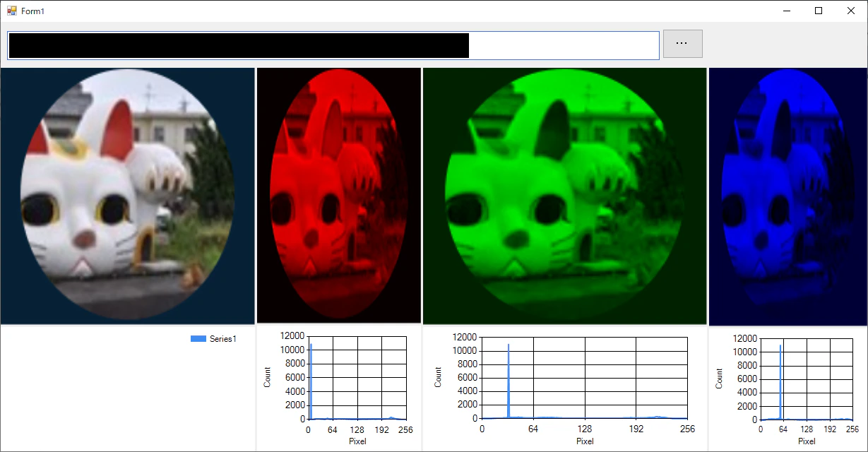Click the Count axis label of blue histogram
The width and height of the screenshot is (868, 452).
(719, 379)
